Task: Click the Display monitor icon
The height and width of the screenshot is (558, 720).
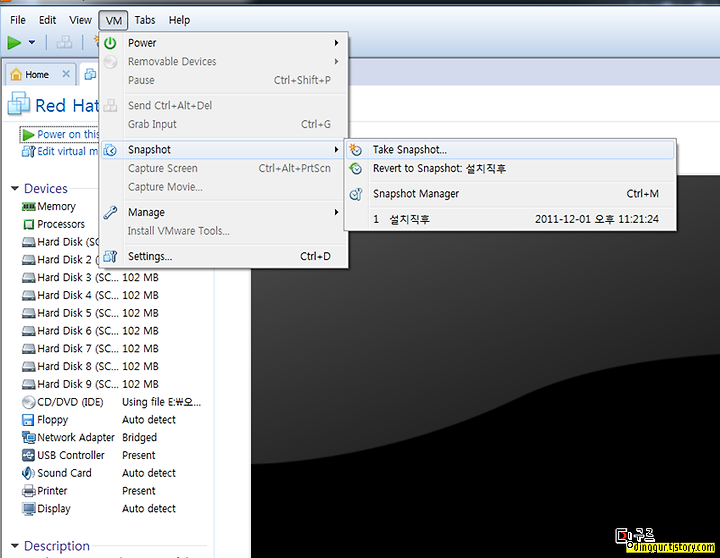Action: 28,509
